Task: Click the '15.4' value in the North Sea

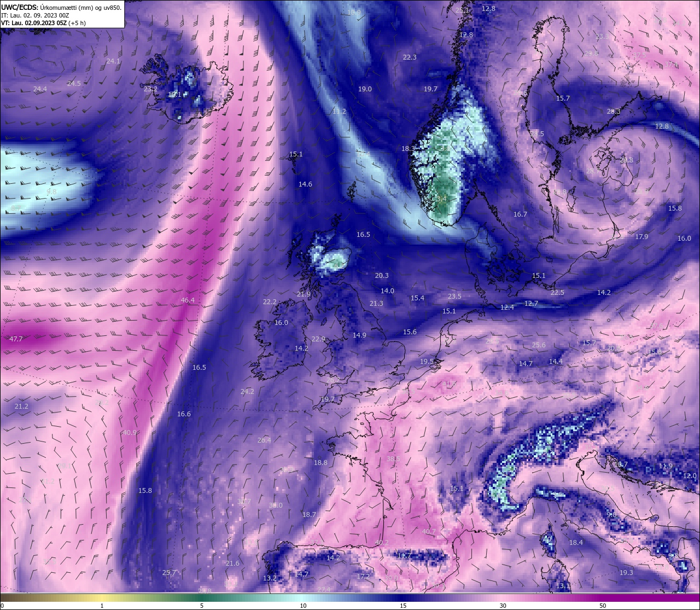Action: coord(417,298)
